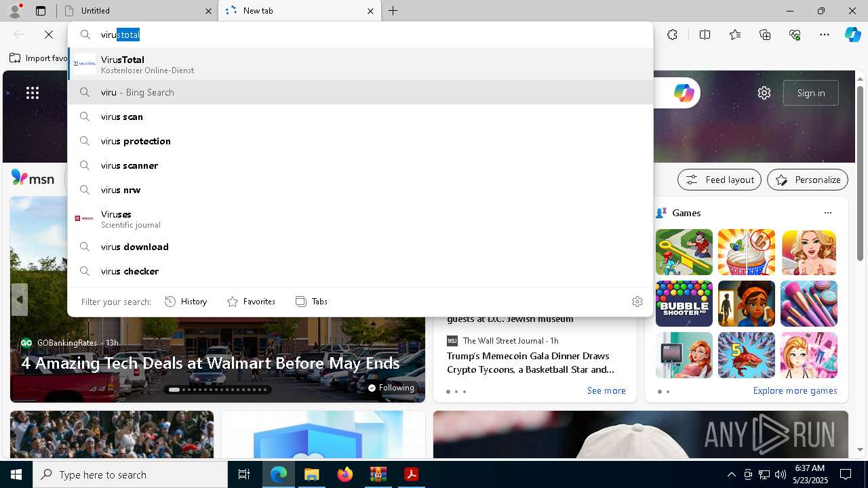Viewport: 868px width, 488px height.
Task: Open a new tab with plus button
Action: click(x=393, y=11)
